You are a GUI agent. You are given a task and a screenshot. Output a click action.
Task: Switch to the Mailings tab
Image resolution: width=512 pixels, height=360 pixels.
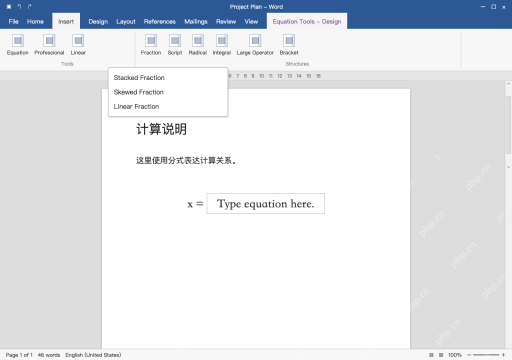196,22
